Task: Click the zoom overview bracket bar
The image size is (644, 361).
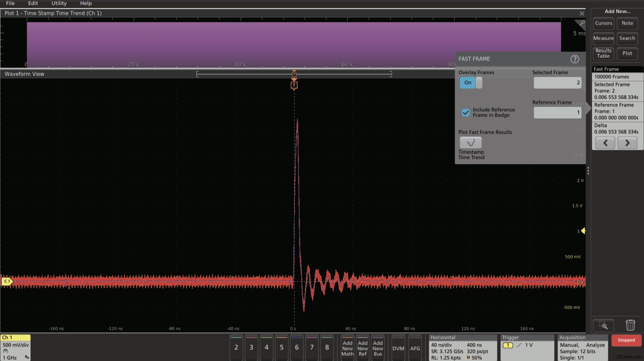Action: click(x=294, y=74)
